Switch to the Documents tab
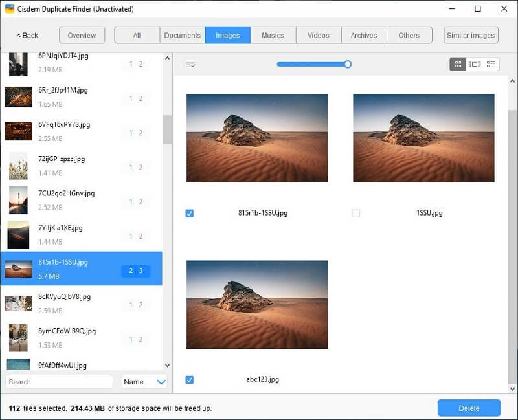This screenshot has height=420, width=518. (183, 36)
